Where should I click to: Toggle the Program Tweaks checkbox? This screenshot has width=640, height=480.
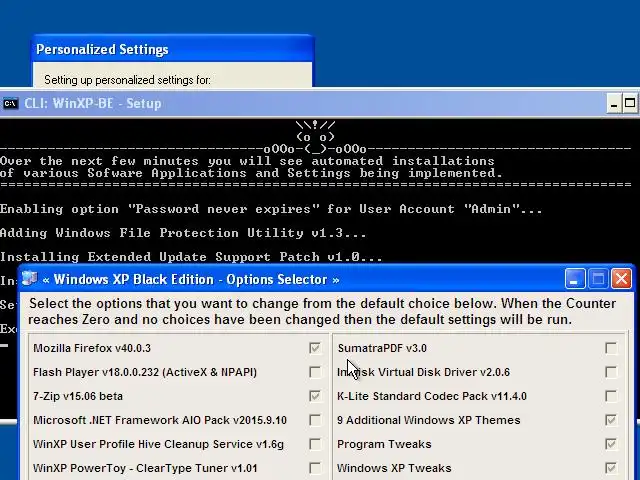611,444
